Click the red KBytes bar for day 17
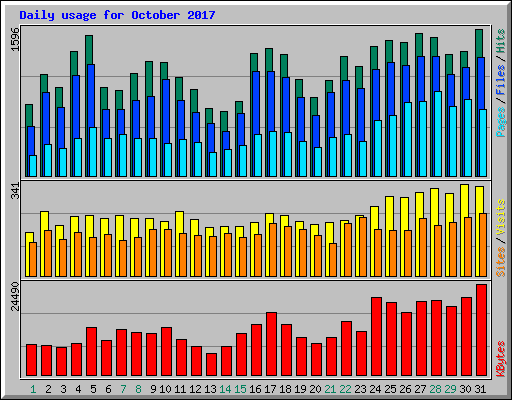 click(271, 344)
